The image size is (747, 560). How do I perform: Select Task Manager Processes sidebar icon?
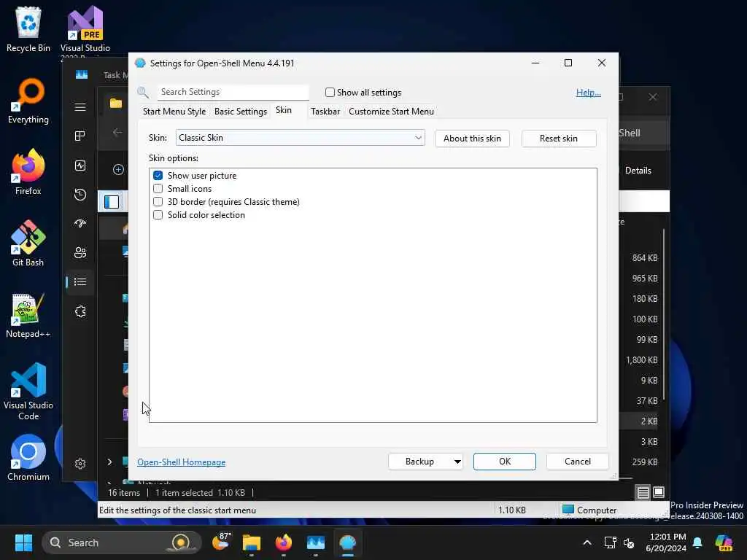point(80,136)
